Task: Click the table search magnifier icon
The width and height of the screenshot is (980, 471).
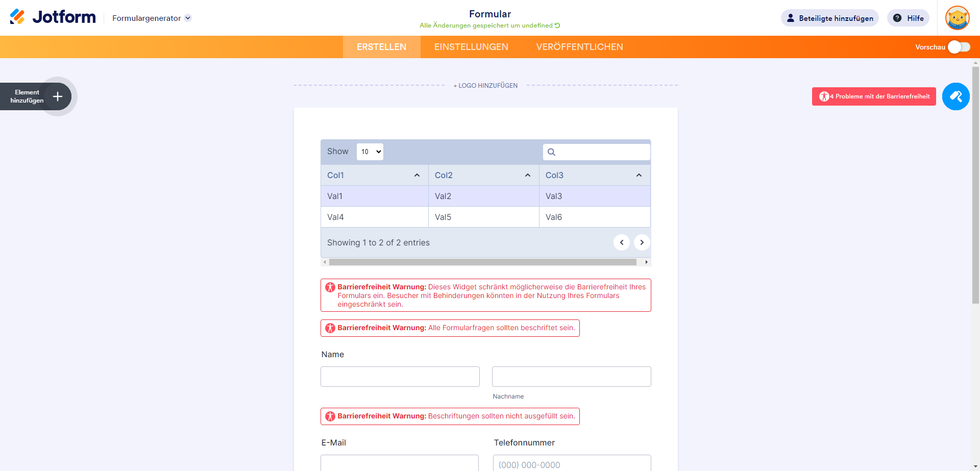Action: tap(551, 152)
